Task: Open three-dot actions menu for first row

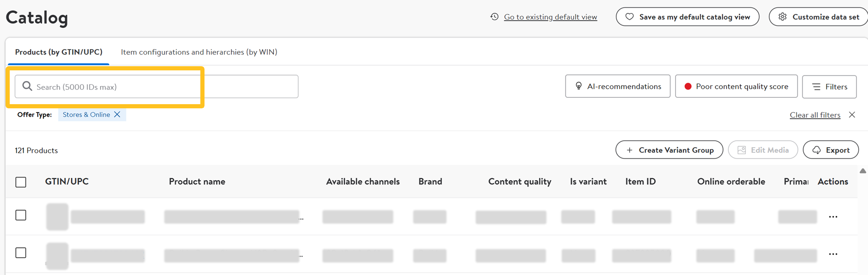Action: coord(833,217)
